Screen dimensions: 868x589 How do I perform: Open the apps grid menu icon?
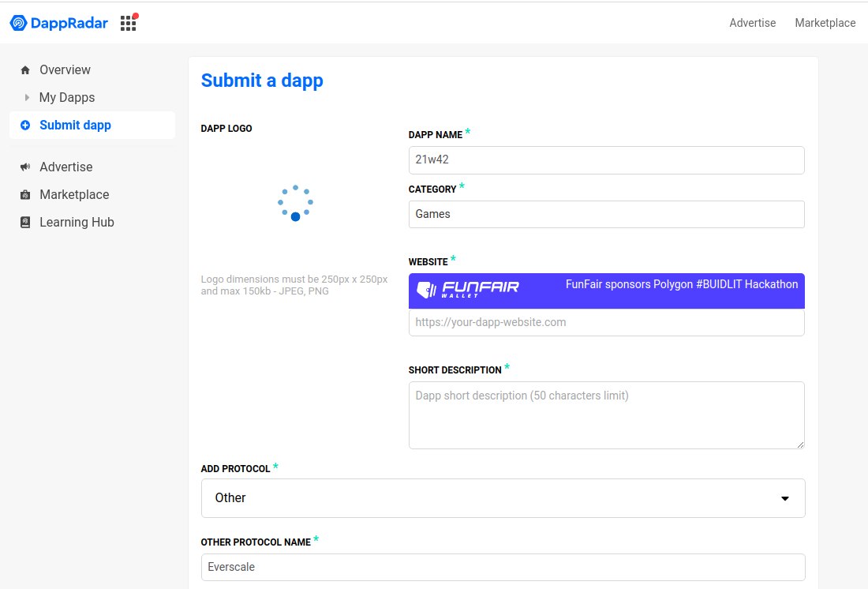click(128, 23)
